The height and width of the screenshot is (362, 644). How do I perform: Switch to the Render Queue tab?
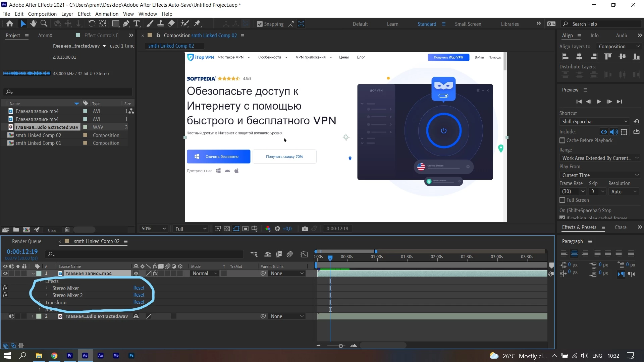26,241
